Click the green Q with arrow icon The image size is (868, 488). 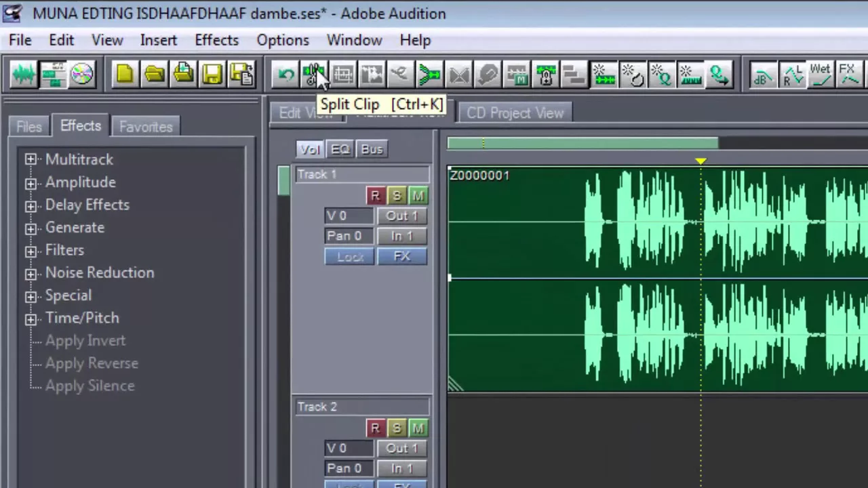[x=719, y=75]
